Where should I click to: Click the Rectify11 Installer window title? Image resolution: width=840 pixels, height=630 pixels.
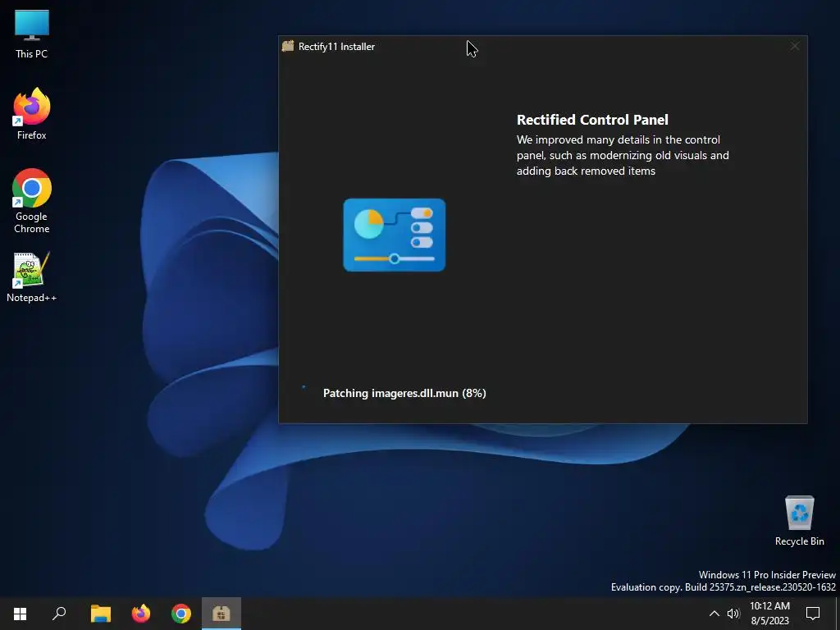point(336,47)
